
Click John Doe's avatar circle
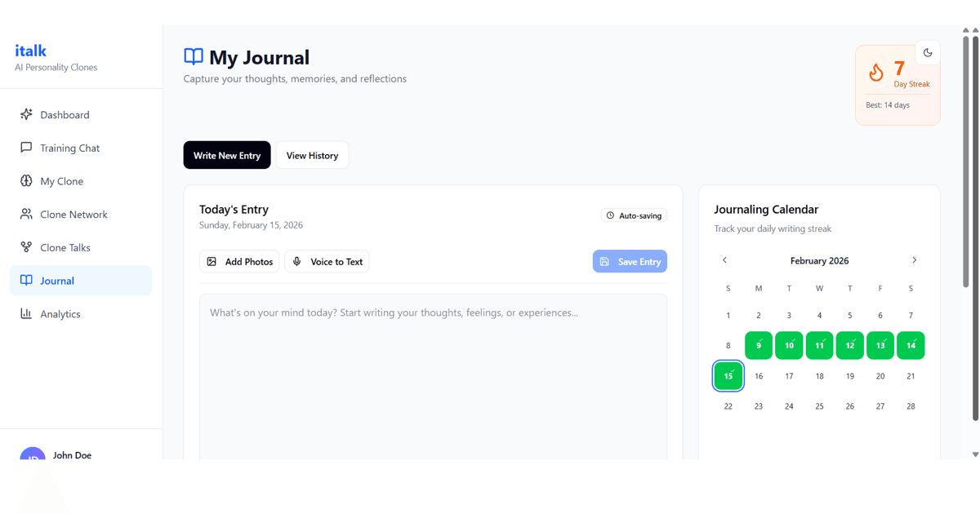pyautogui.click(x=33, y=453)
